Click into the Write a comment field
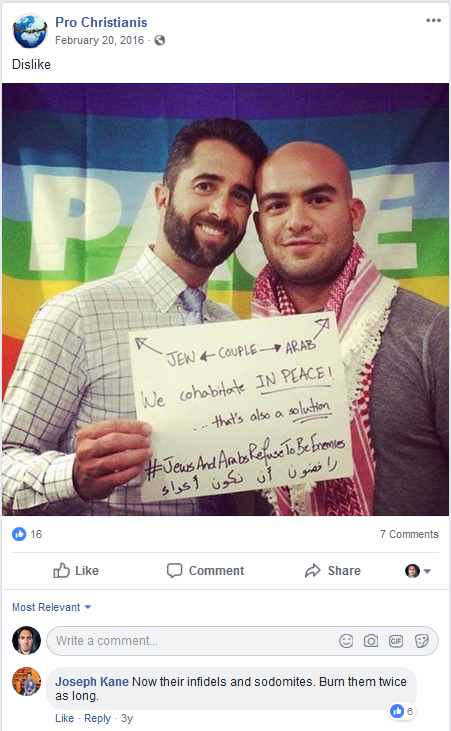Image resolution: width=451 pixels, height=731 pixels. click(x=242, y=641)
